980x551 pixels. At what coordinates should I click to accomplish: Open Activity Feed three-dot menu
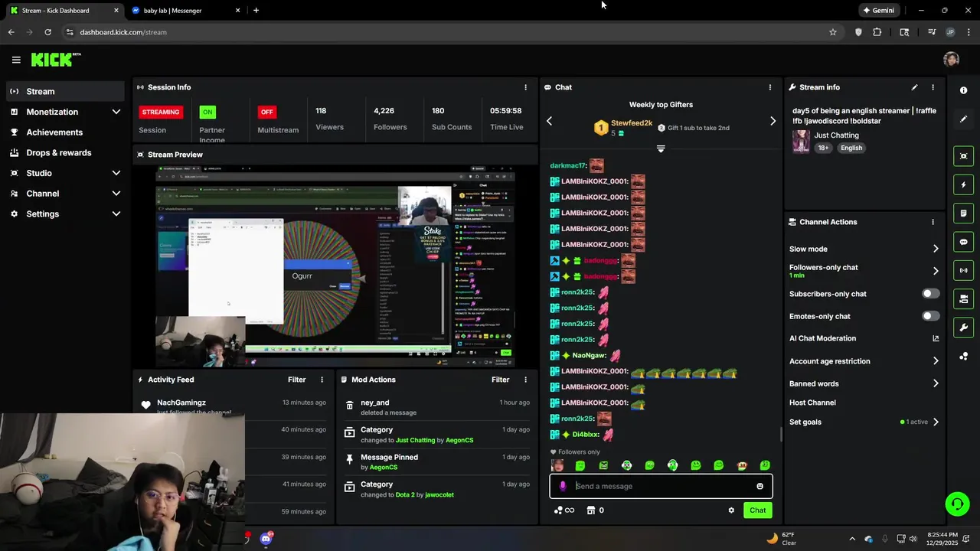pos(322,380)
